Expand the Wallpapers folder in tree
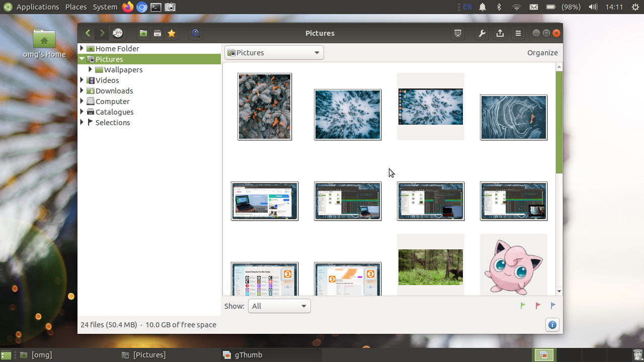 [90, 69]
